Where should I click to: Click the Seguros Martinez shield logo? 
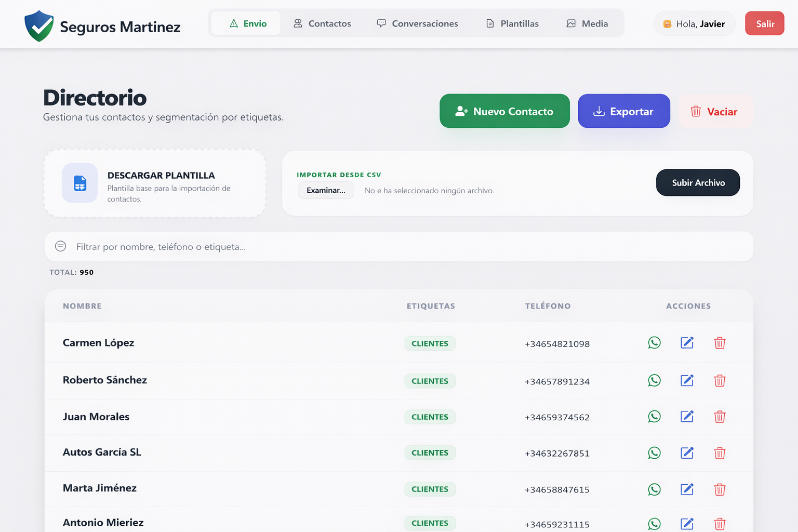pos(39,26)
